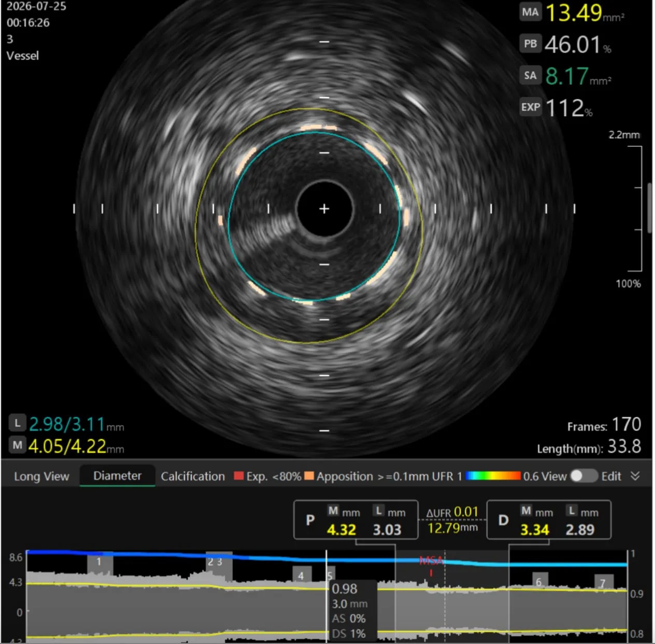The height and width of the screenshot is (644, 655).
Task: Click the proximal 4.32 M value
Action: (x=341, y=530)
